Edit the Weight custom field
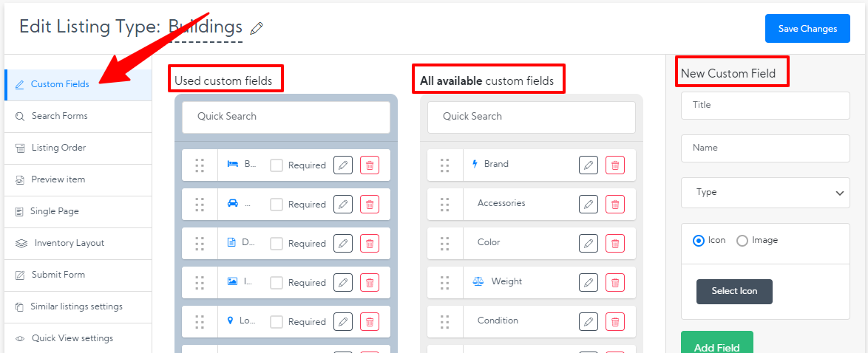Screen dimensions: 868x353 (x=588, y=282)
